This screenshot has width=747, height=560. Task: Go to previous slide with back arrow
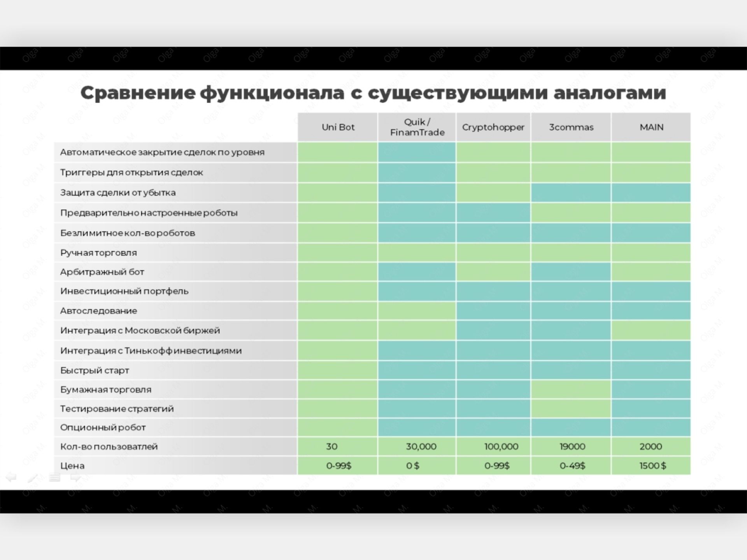point(11,477)
